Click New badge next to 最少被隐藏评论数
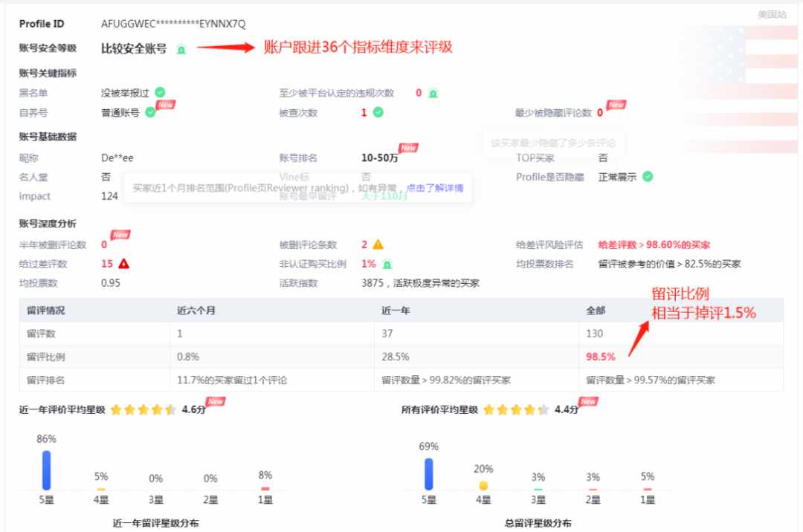The width and height of the screenshot is (803, 532). coord(616,105)
